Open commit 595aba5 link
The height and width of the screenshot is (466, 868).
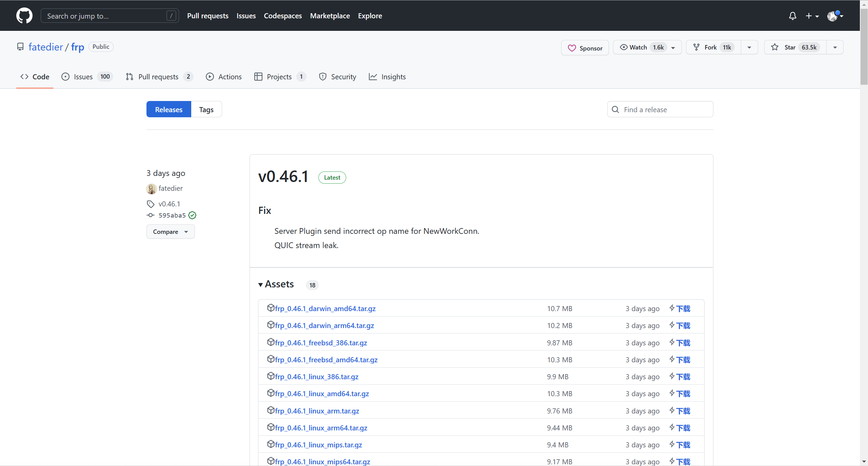click(x=172, y=215)
